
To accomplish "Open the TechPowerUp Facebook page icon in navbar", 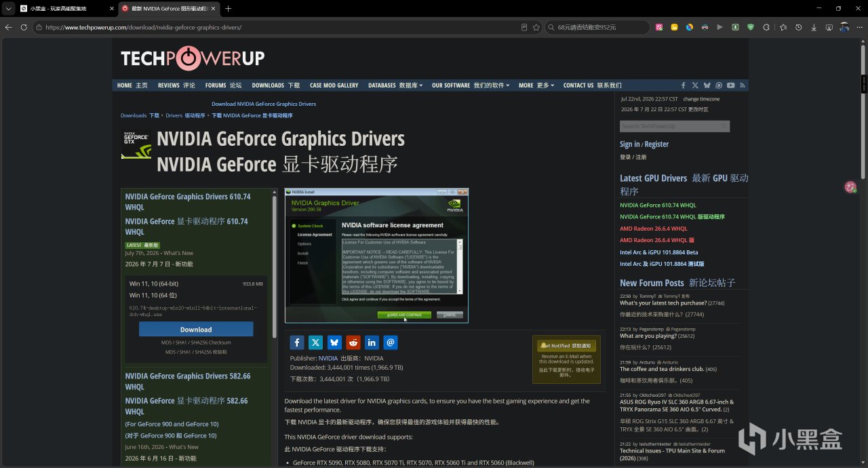I will [684, 85].
